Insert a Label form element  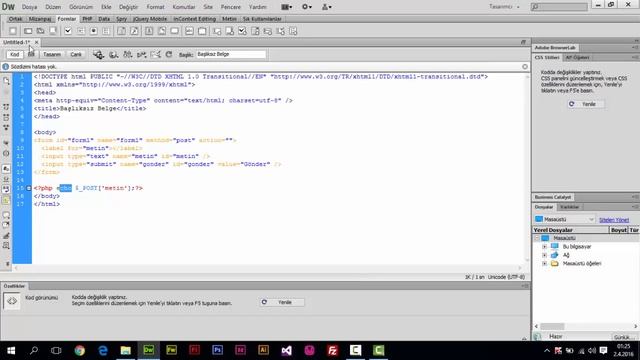click(189, 31)
